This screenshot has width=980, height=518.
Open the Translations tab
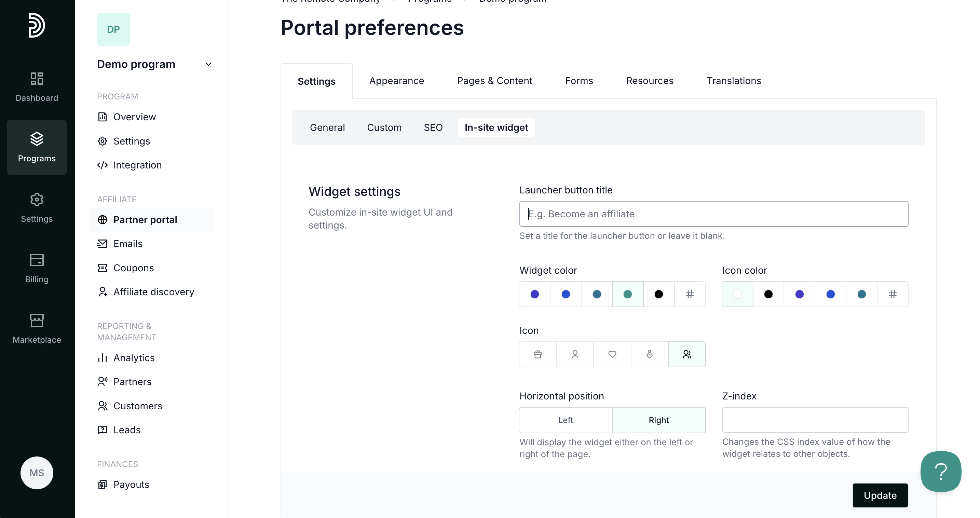click(x=734, y=81)
